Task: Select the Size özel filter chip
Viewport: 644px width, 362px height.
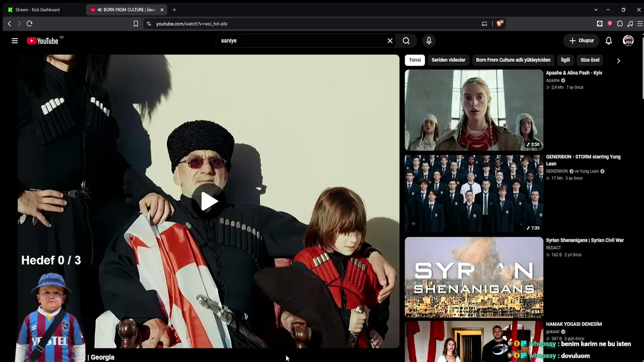Action: click(x=590, y=60)
